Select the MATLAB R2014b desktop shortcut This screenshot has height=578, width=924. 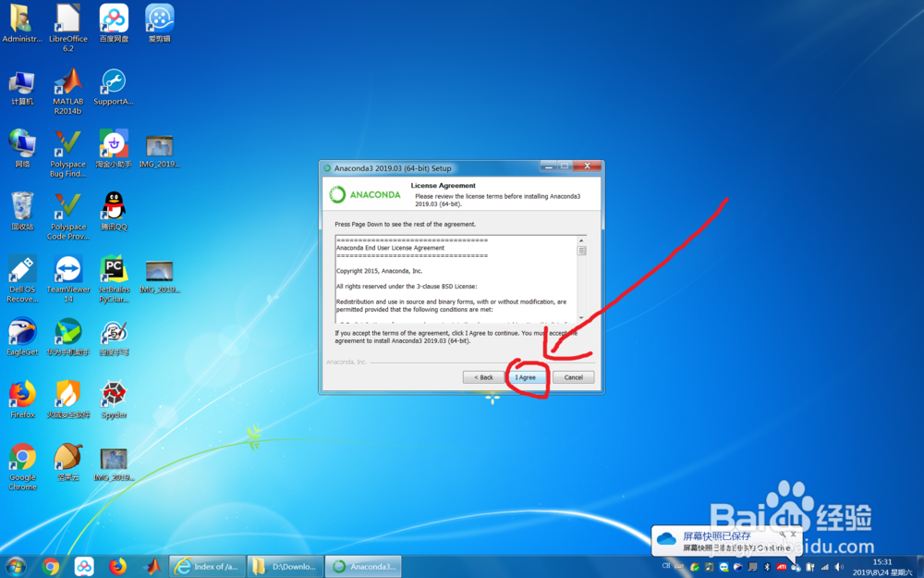[68, 91]
